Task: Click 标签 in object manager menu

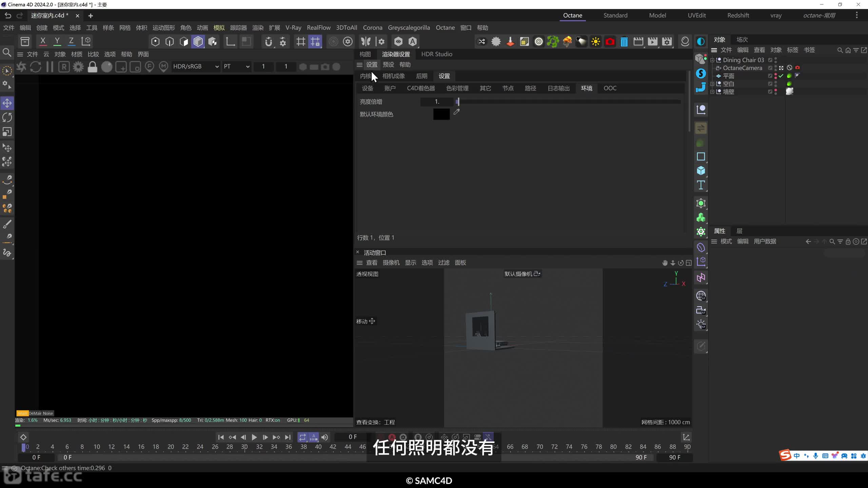Action: (792, 50)
